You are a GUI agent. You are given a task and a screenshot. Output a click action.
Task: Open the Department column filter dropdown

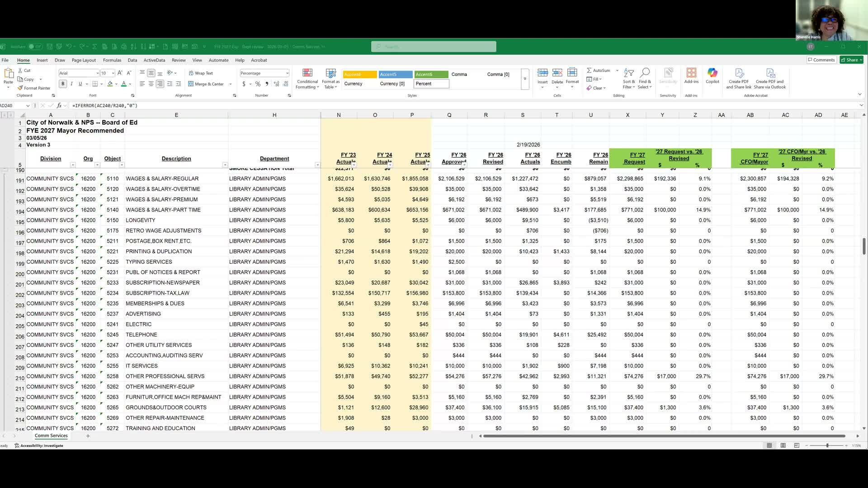pos(317,165)
